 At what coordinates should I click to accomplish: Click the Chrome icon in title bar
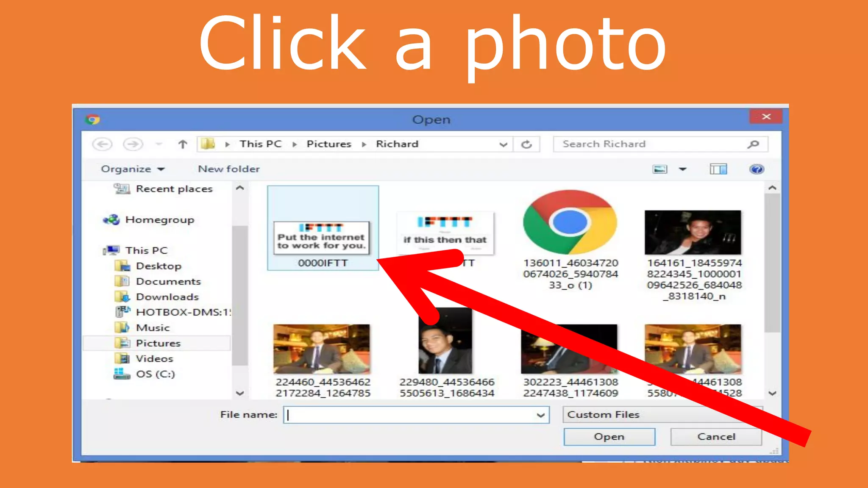(92, 120)
